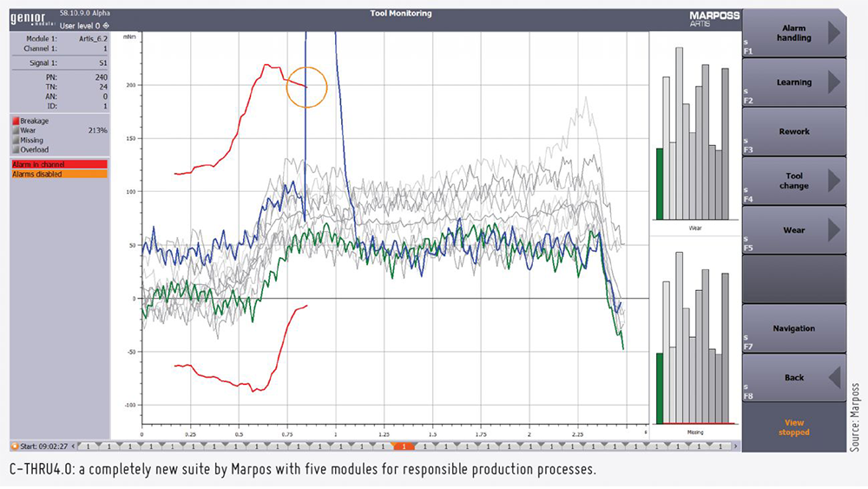Select the orange highlighted timeline segment
This screenshot has height=489, width=868.
(403, 446)
